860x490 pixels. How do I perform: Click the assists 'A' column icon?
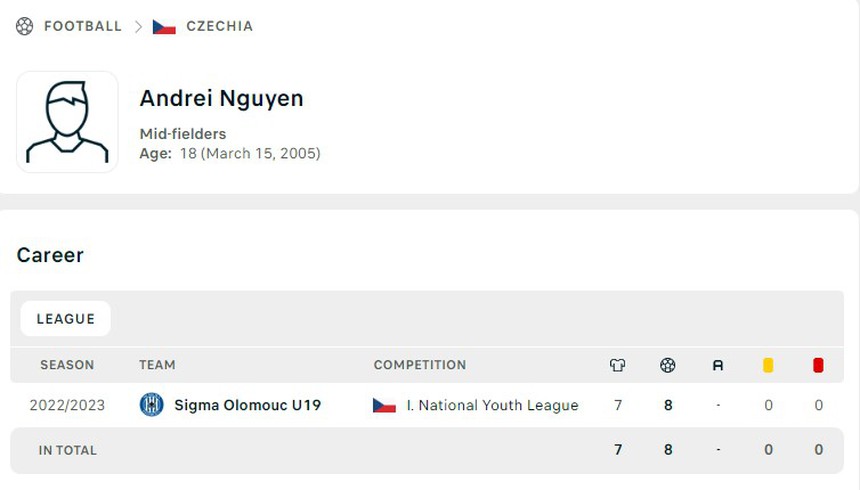coord(718,365)
